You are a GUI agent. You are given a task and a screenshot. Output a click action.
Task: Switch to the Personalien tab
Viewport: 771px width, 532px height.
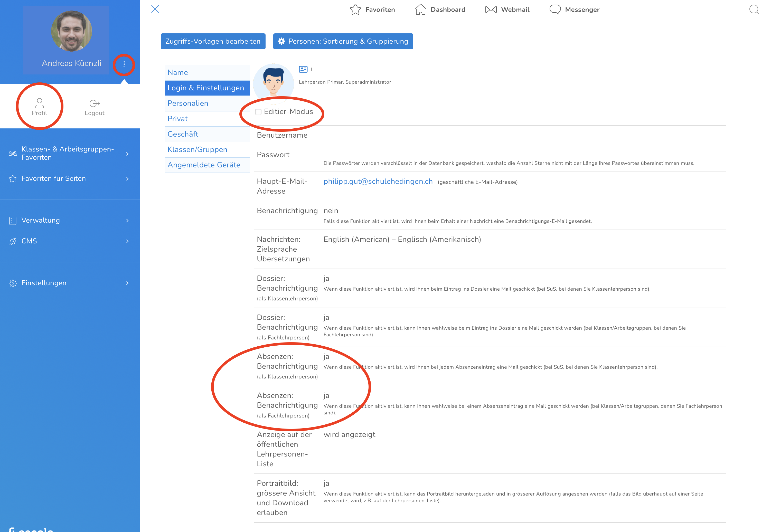188,103
